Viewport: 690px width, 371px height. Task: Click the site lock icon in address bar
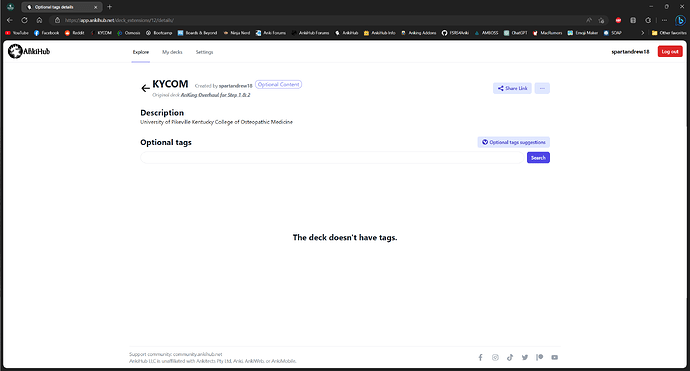(x=57, y=20)
